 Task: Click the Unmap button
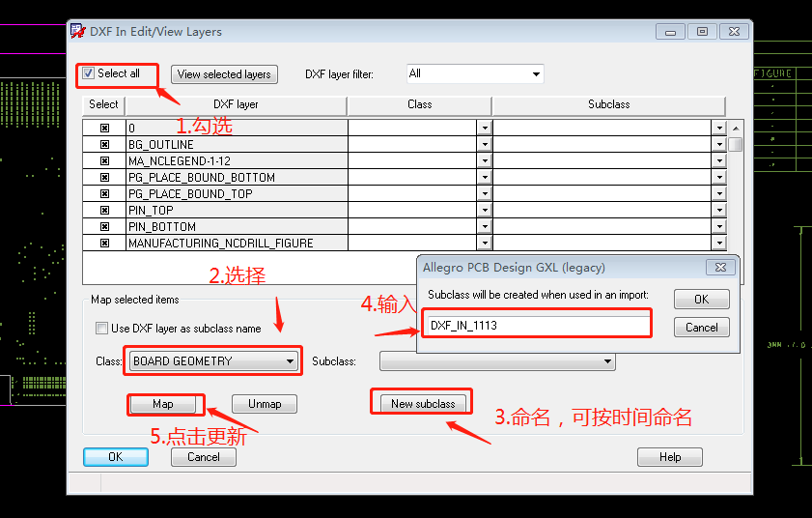(265, 404)
